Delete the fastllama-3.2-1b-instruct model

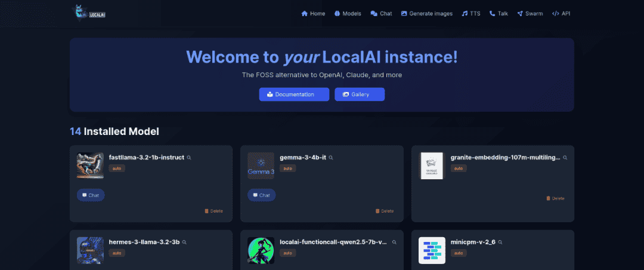point(213,211)
